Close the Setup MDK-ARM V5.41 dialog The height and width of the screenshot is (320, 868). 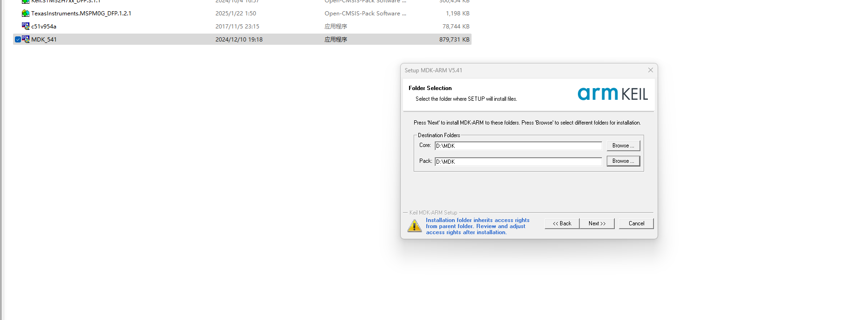(x=650, y=70)
